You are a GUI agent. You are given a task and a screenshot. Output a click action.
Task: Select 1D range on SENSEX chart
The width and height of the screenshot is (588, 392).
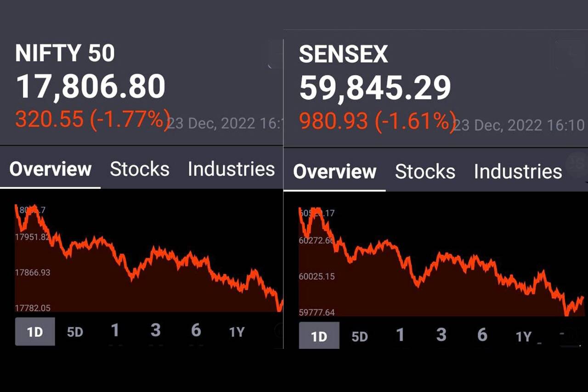(319, 336)
